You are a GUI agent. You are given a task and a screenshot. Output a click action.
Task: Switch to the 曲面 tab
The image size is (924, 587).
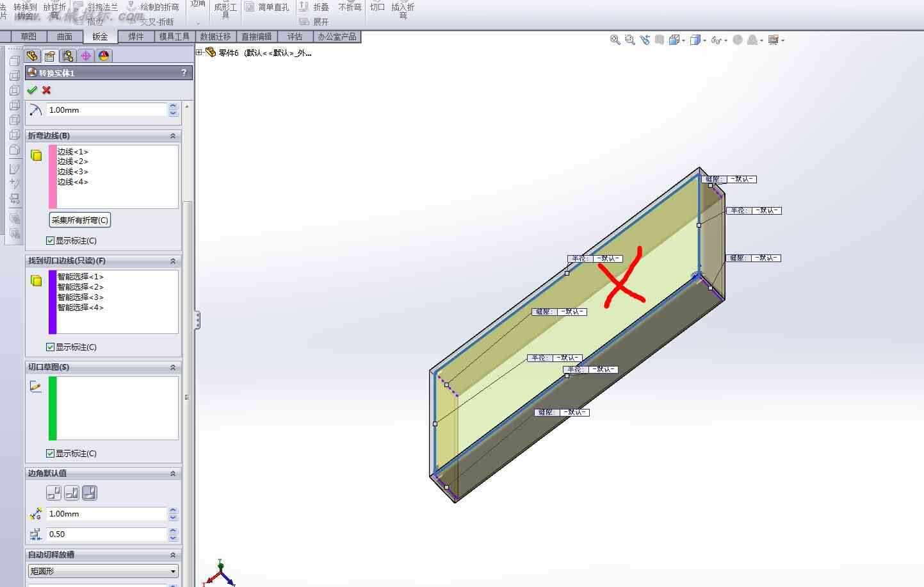click(x=65, y=37)
